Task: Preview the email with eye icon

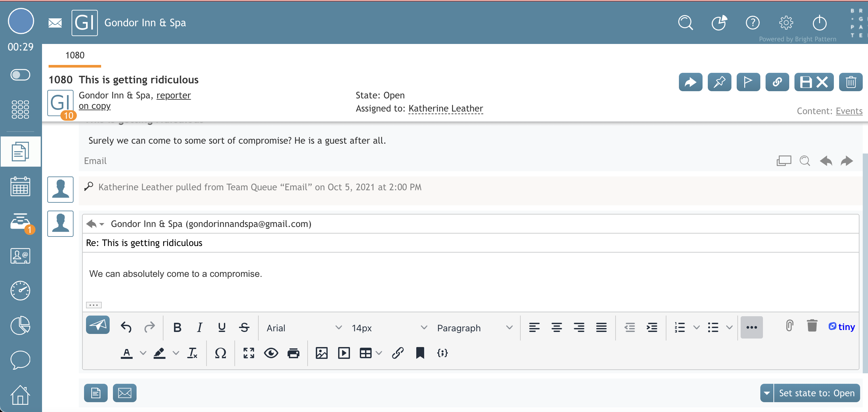Action: pyautogui.click(x=271, y=353)
